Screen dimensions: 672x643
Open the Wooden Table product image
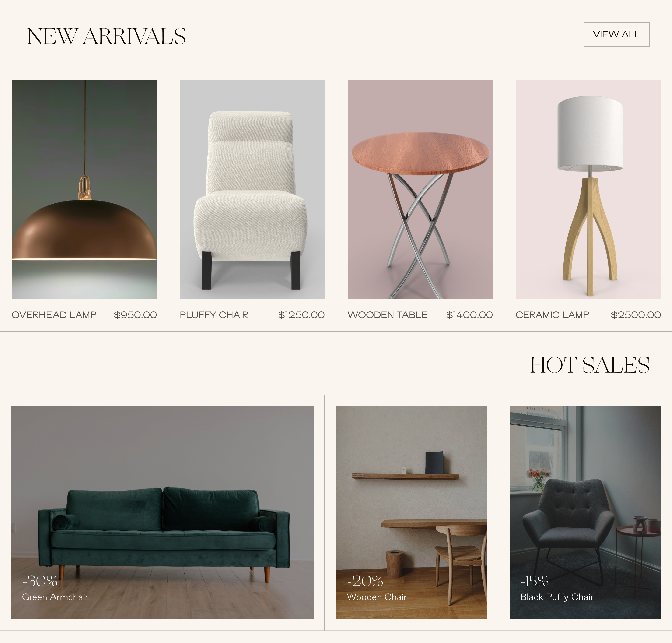420,190
